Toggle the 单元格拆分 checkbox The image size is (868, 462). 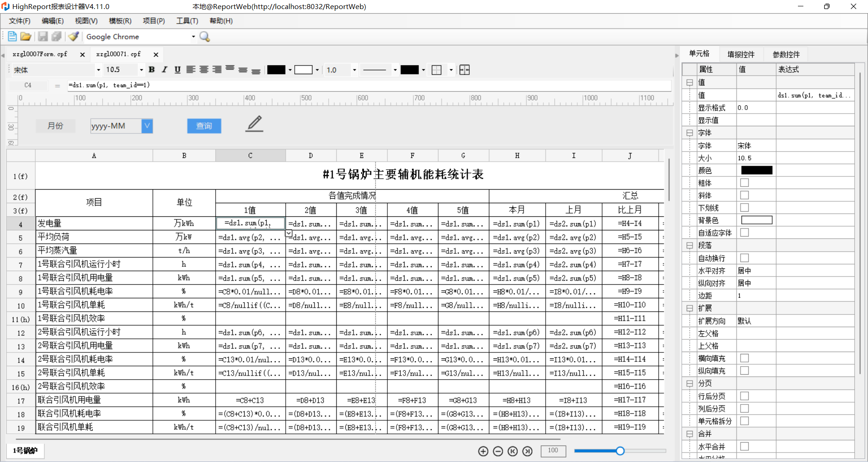[x=745, y=421]
